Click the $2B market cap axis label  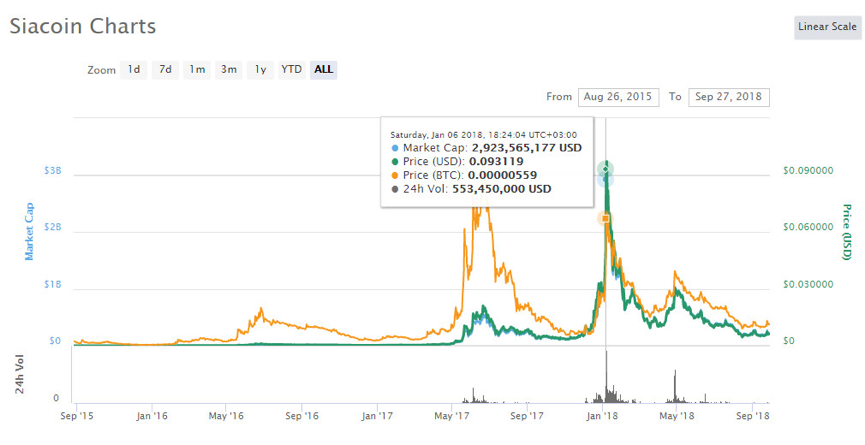[52, 228]
